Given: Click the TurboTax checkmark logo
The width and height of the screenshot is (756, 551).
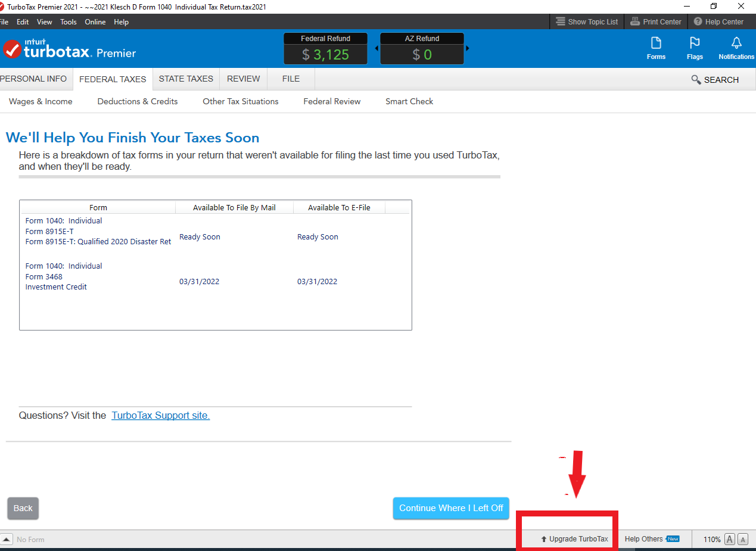Looking at the screenshot, I should (x=12, y=49).
